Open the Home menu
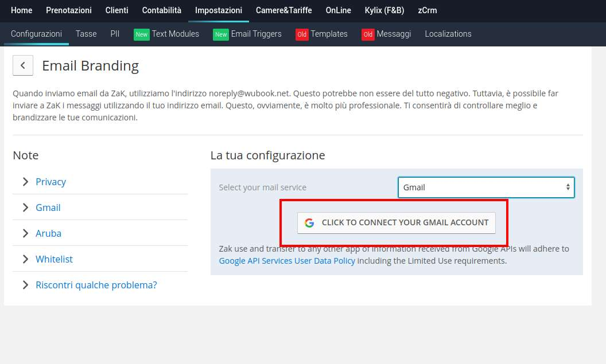This screenshot has height=364, width=606. click(22, 10)
